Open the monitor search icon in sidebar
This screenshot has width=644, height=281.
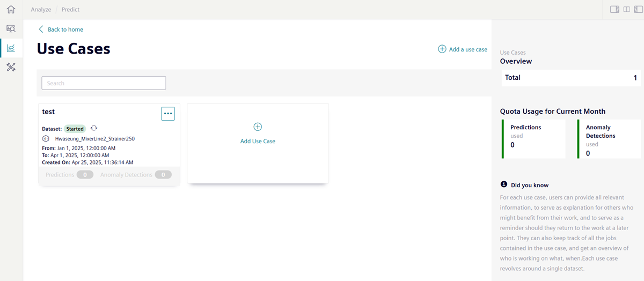11,29
